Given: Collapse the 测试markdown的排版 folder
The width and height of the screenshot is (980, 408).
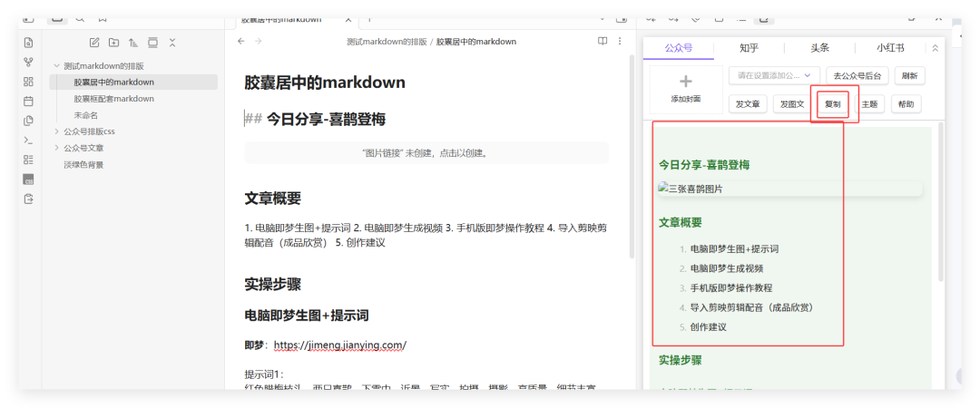Looking at the screenshot, I should pos(57,65).
